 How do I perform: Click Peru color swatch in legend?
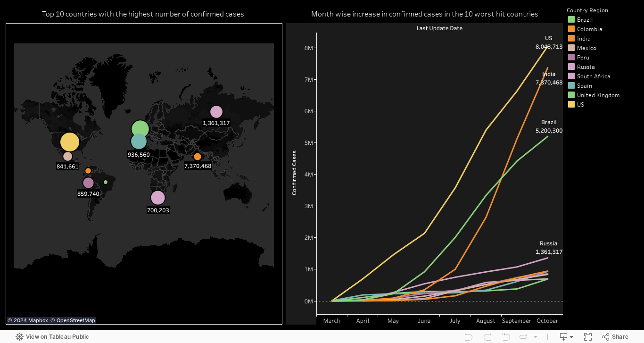click(571, 58)
